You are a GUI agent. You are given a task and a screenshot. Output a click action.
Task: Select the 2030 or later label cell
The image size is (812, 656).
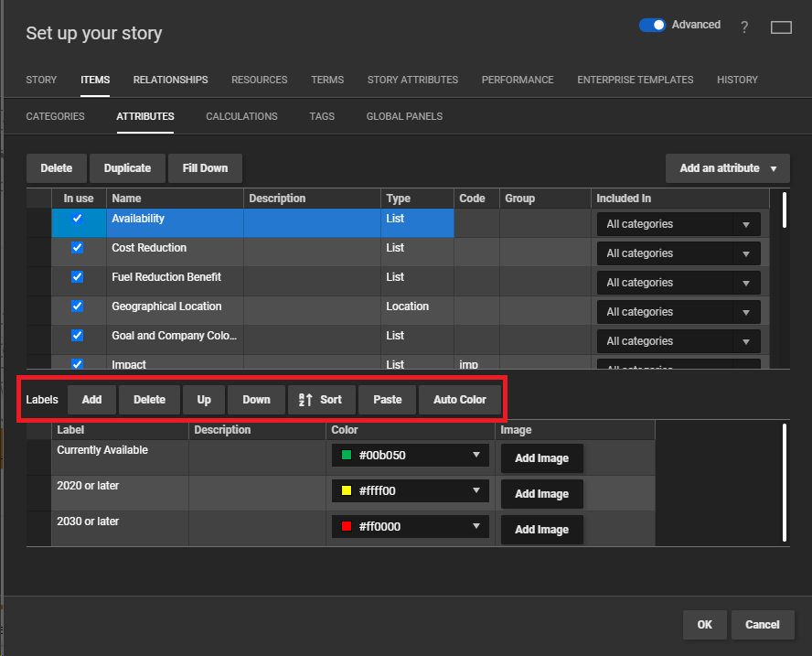120,529
